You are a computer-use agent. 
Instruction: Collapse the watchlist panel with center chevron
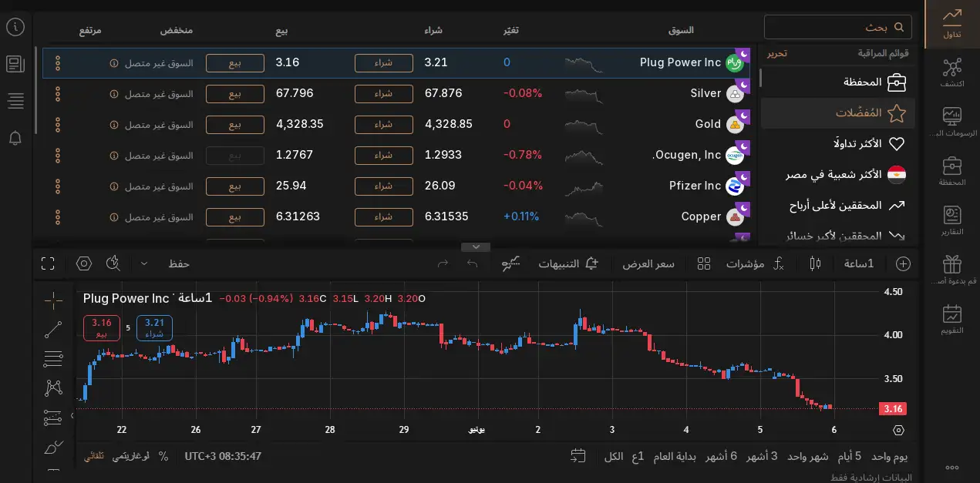[x=476, y=247]
